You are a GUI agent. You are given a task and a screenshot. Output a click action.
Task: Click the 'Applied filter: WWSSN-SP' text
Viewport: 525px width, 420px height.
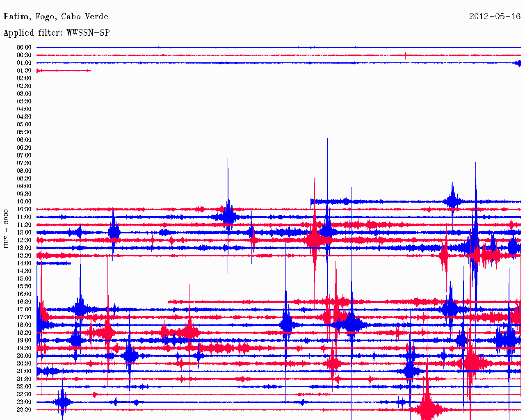(x=57, y=33)
